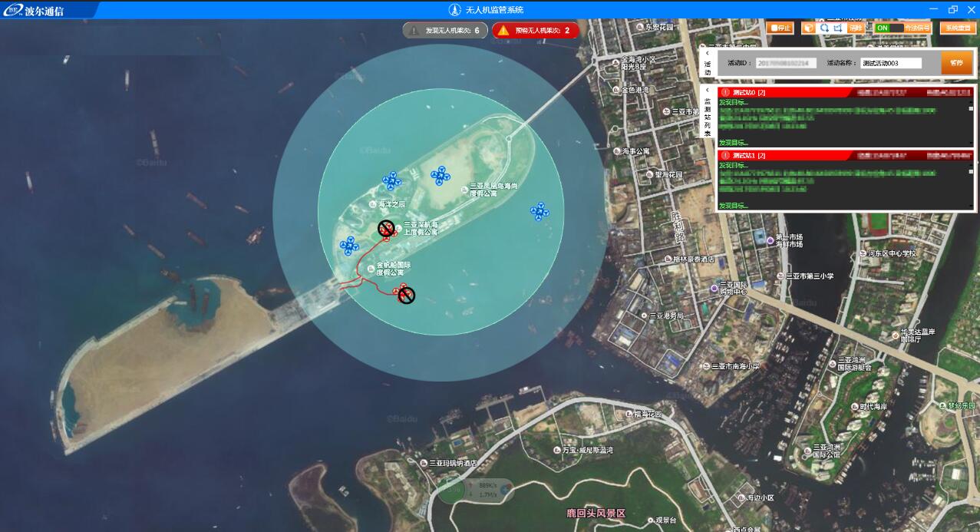Collapse the 监测站列表 panel with its chevron
The height and width of the screenshot is (532, 980).
[708, 90]
